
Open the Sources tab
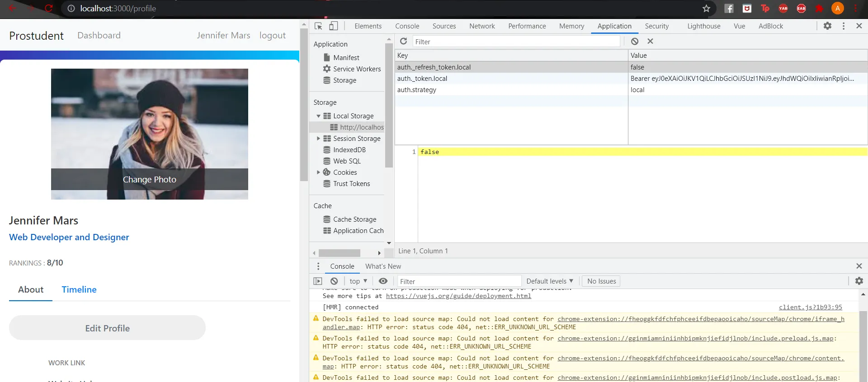coord(444,26)
